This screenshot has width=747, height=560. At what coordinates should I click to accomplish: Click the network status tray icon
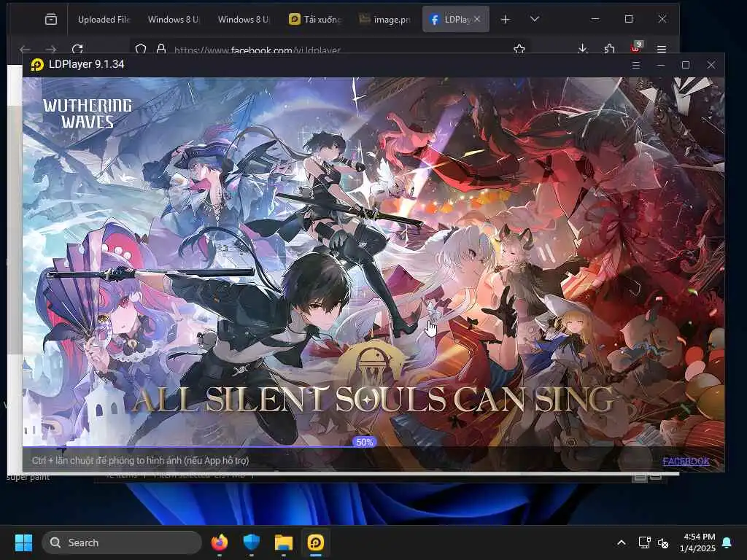644,542
